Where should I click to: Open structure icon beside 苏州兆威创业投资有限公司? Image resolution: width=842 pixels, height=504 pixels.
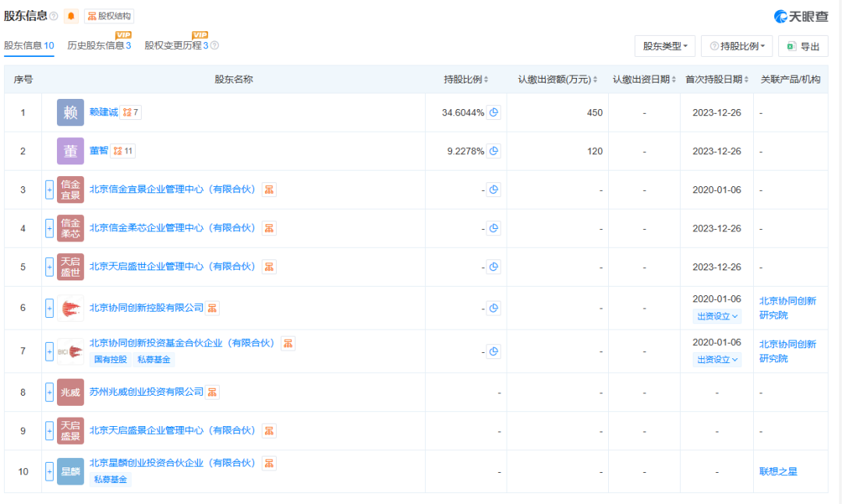pos(212,393)
